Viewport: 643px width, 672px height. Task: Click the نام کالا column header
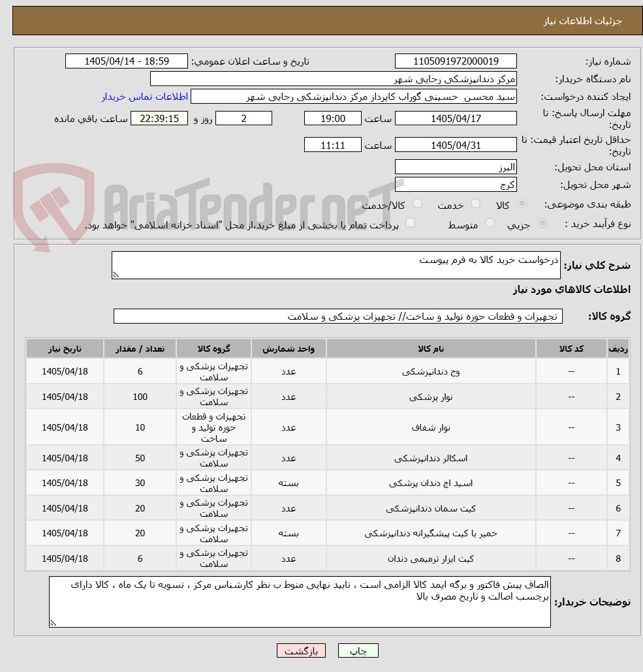[x=431, y=349]
